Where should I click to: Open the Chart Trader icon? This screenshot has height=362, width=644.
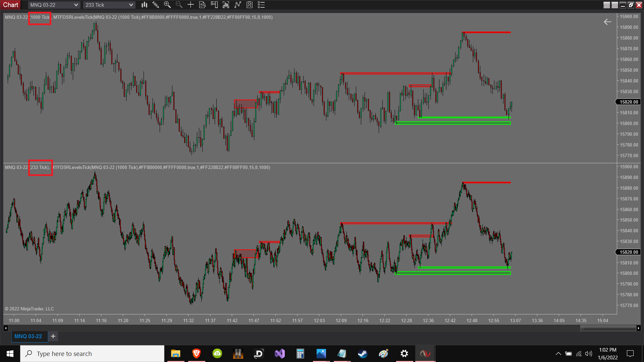pos(214,5)
